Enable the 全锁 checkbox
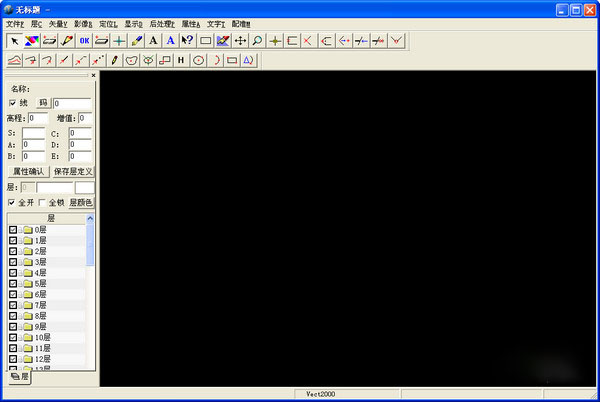Image resolution: width=600 pixels, height=402 pixels. tap(42, 203)
